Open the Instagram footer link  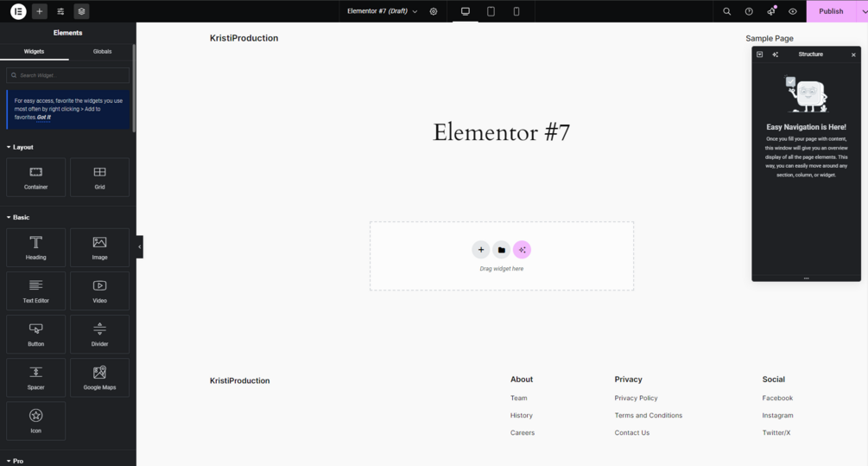pos(778,415)
